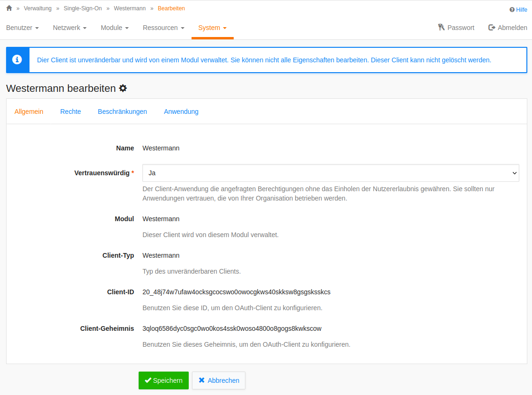The width and height of the screenshot is (532, 395).
Task: Click the Abbrechen button
Action: click(219, 380)
